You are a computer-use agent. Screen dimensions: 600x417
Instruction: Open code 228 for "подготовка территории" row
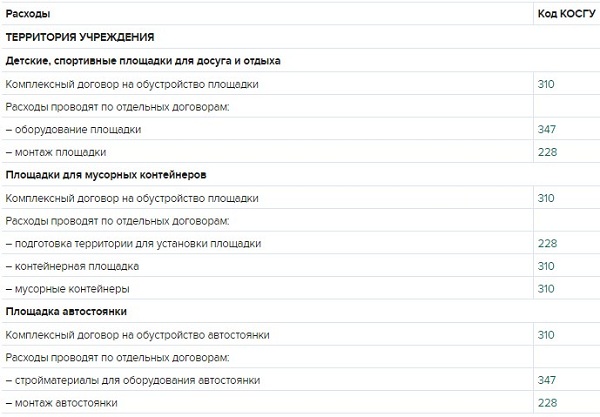[x=546, y=243]
